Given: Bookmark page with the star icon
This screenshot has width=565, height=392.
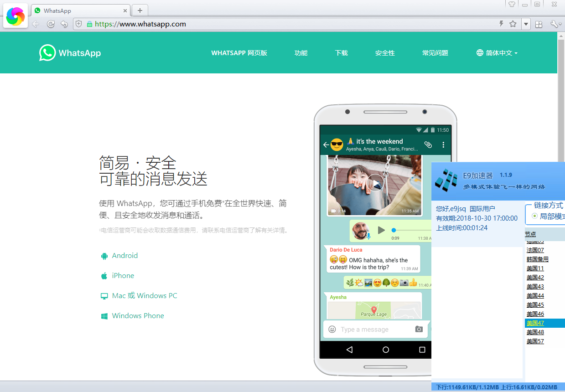Looking at the screenshot, I should (513, 24).
